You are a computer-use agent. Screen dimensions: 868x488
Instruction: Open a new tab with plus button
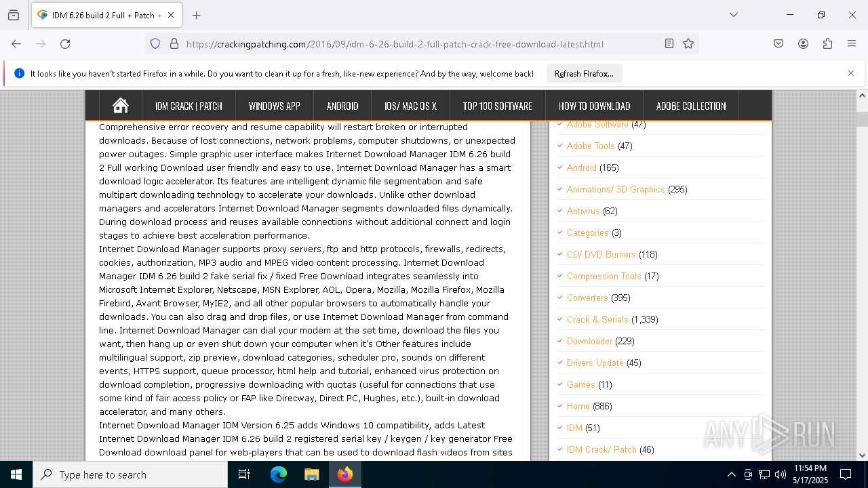click(x=196, y=15)
